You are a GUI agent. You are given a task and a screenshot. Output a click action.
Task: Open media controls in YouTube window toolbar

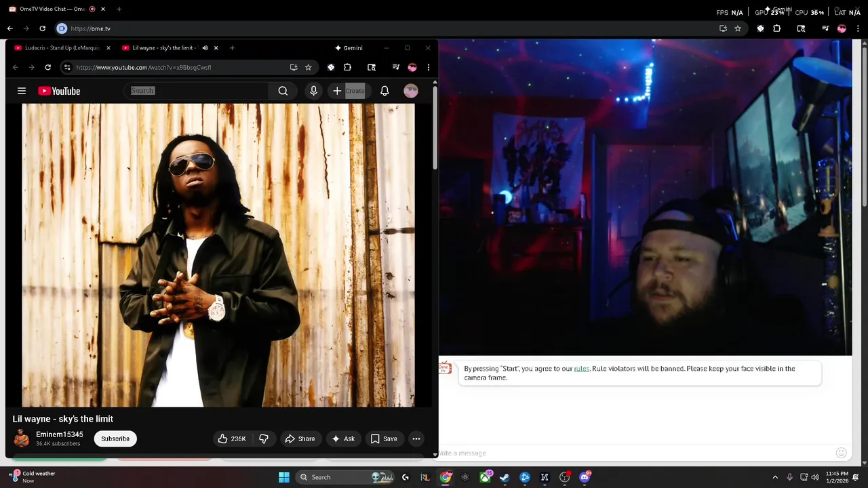[x=396, y=67]
